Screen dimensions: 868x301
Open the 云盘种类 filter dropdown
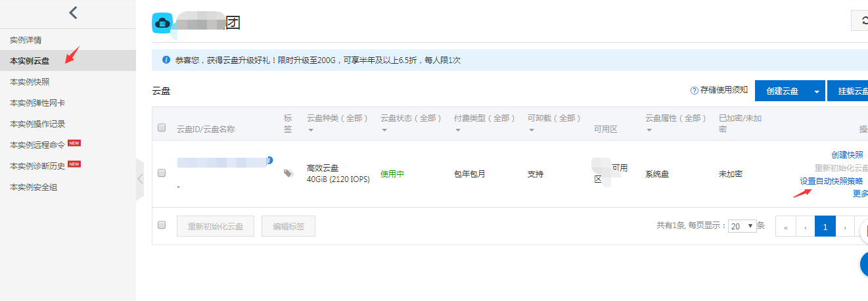tap(310, 130)
